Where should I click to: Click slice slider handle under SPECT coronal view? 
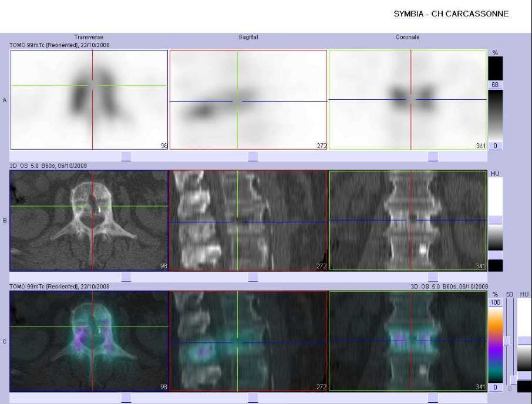click(x=433, y=156)
